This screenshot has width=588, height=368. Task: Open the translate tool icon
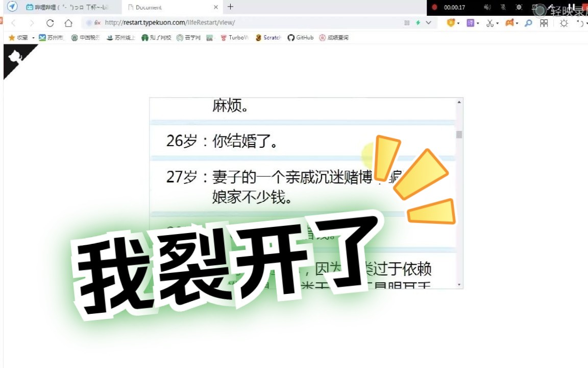[470, 23]
